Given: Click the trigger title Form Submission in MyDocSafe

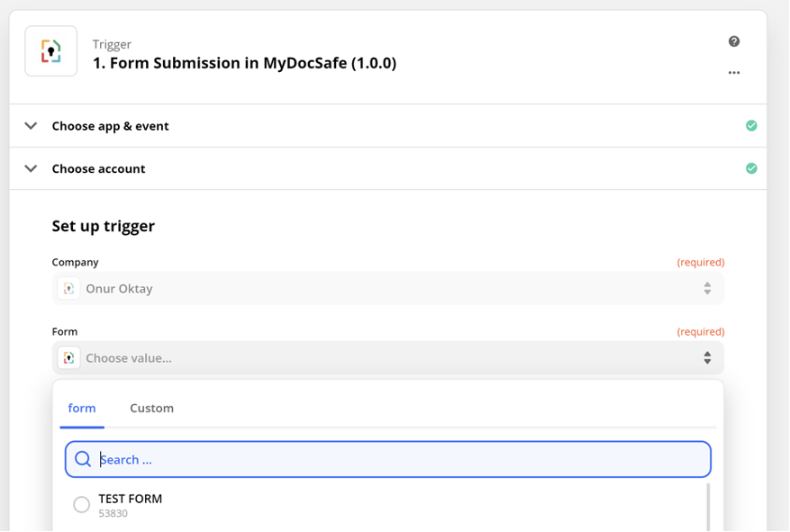Looking at the screenshot, I should (244, 63).
